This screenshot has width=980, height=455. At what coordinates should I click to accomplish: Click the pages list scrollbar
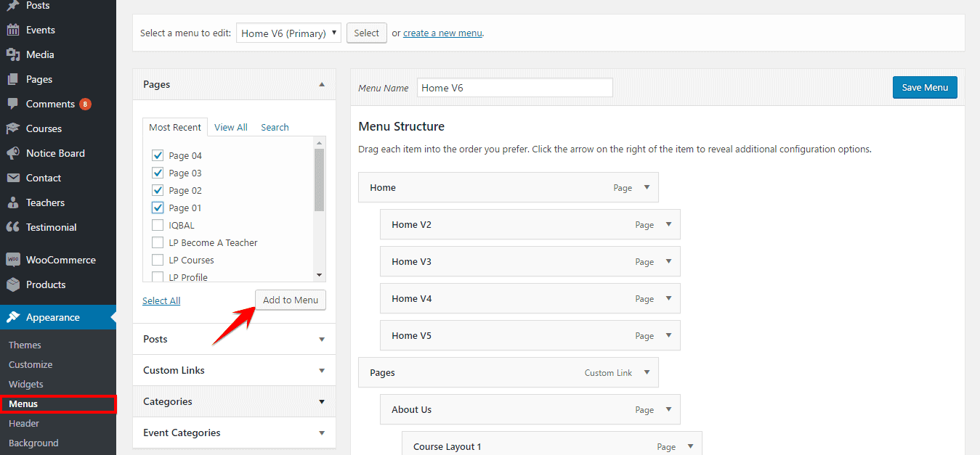pos(319,180)
